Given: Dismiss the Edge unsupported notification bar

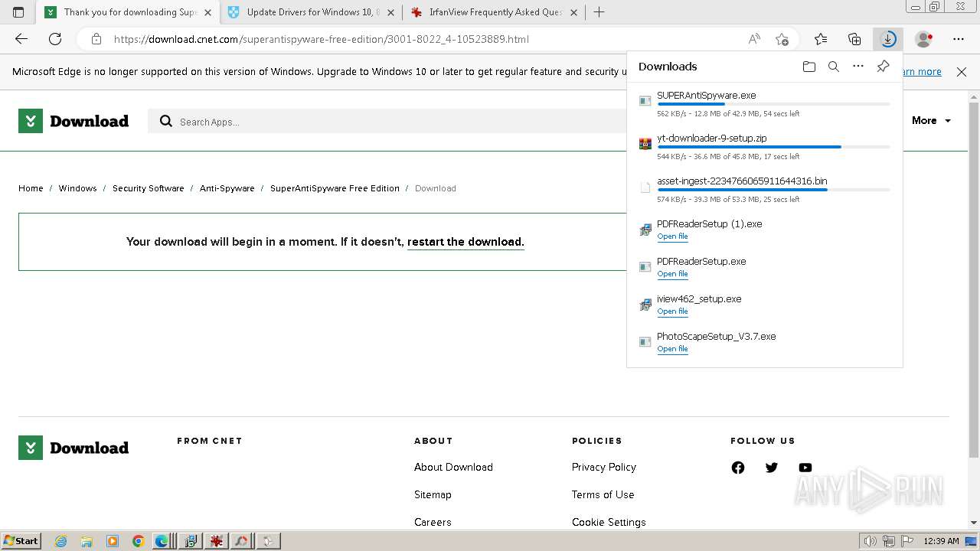Looking at the screenshot, I should [962, 72].
